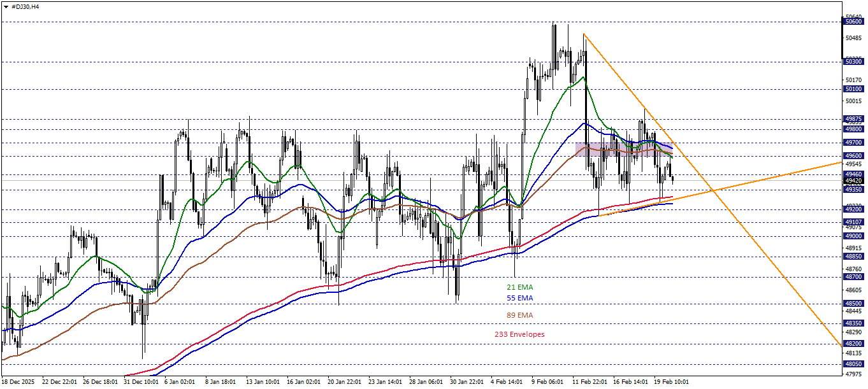Click the 48850 level tag on price axis

click(x=854, y=257)
